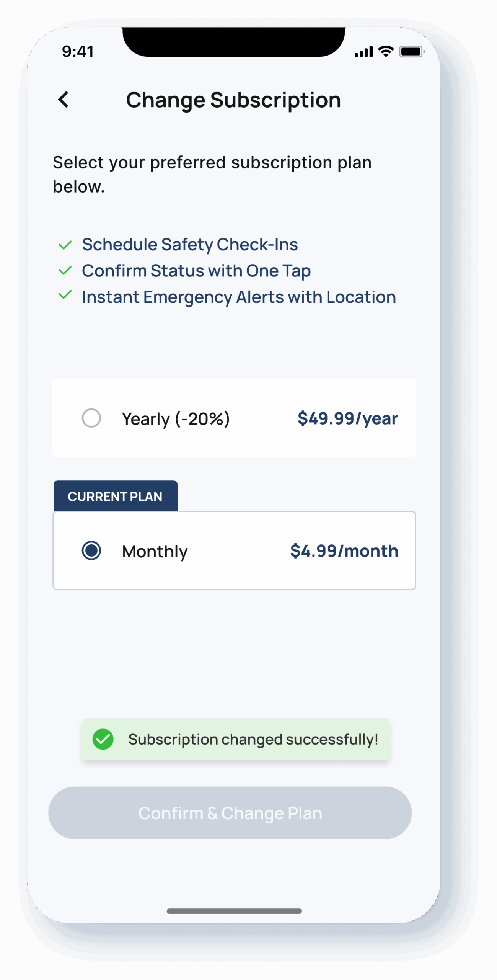Click the Change Subscription page title

(233, 100)
